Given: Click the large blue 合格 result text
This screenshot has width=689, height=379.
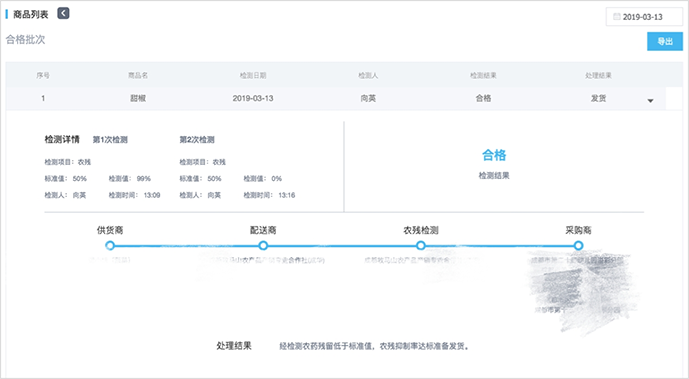Looking at the screenshot, I should (x=494, y=155).
